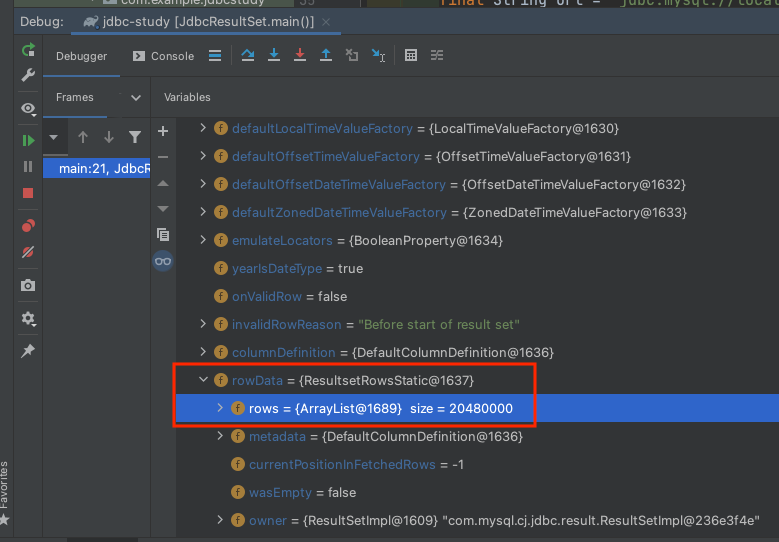Toggle the eye view options icon

pyautogui.click(x=28, y=109)
